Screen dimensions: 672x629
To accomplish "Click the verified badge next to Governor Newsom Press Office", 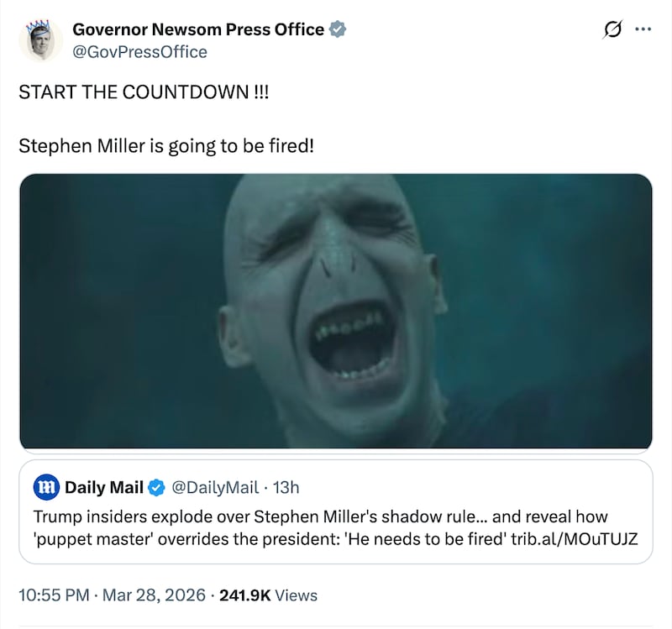I will (x=338, y=29).
